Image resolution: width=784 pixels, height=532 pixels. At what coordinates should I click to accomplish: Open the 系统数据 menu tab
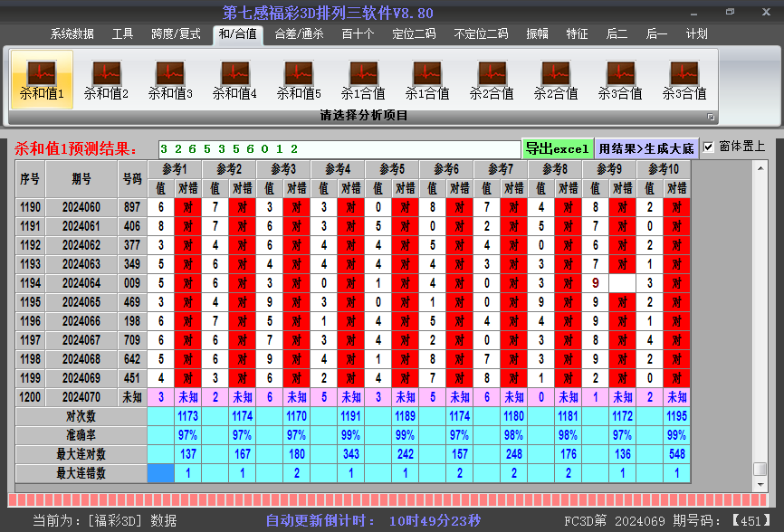click(x=72, y=34)
